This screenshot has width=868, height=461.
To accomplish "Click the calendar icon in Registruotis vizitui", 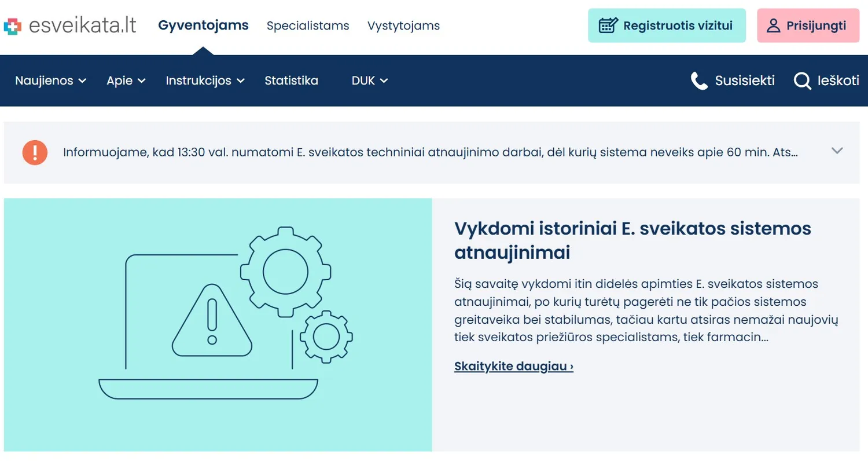I will click(608, 25).
